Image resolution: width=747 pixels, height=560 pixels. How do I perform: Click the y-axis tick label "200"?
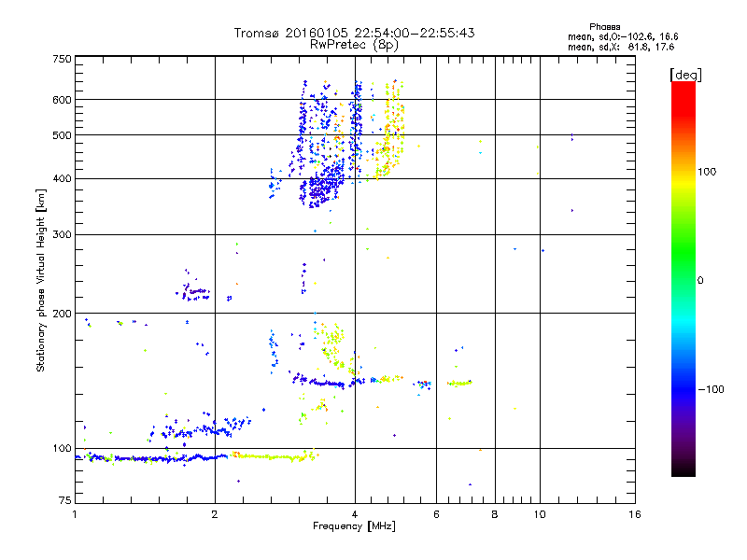(62, 314)
